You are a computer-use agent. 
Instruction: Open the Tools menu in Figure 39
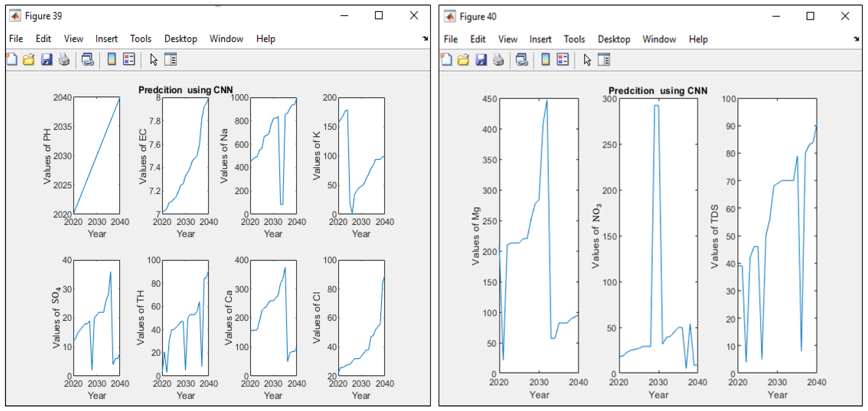tap(141, 39)
